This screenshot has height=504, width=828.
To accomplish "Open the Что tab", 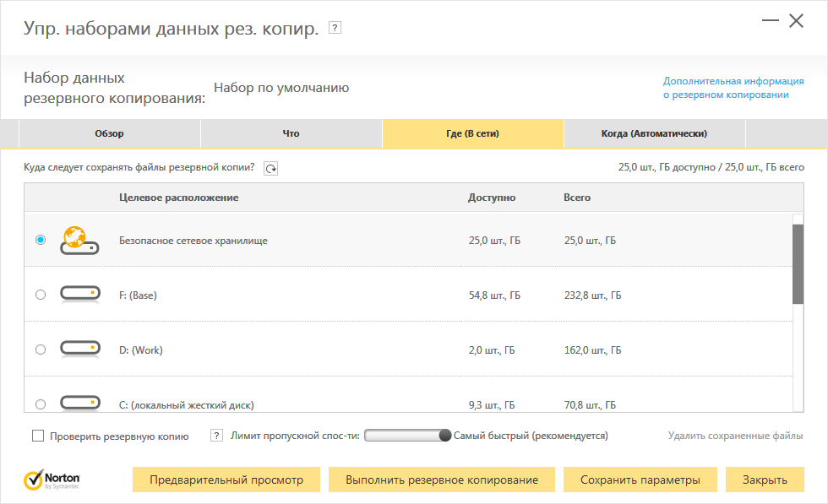I will tap(291, 133).
